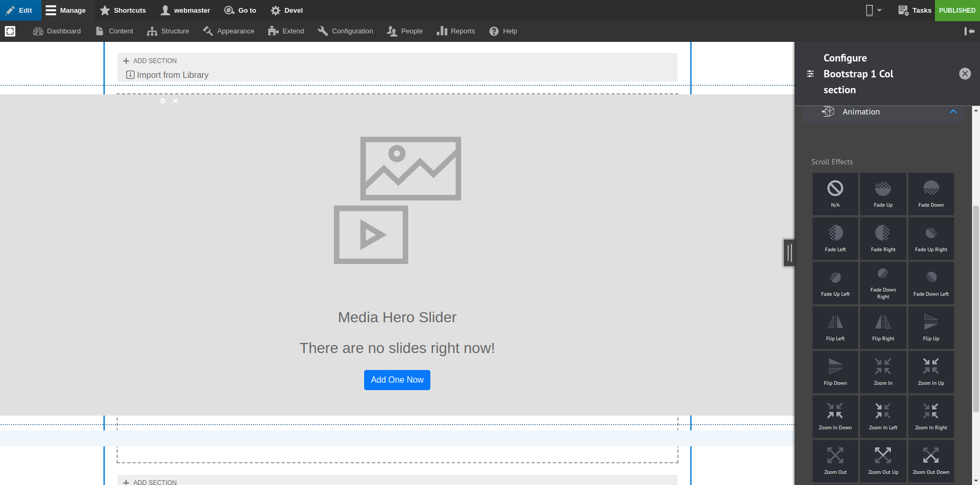Click the Add One Now button

pyautogui.click(x=397, y=380)
